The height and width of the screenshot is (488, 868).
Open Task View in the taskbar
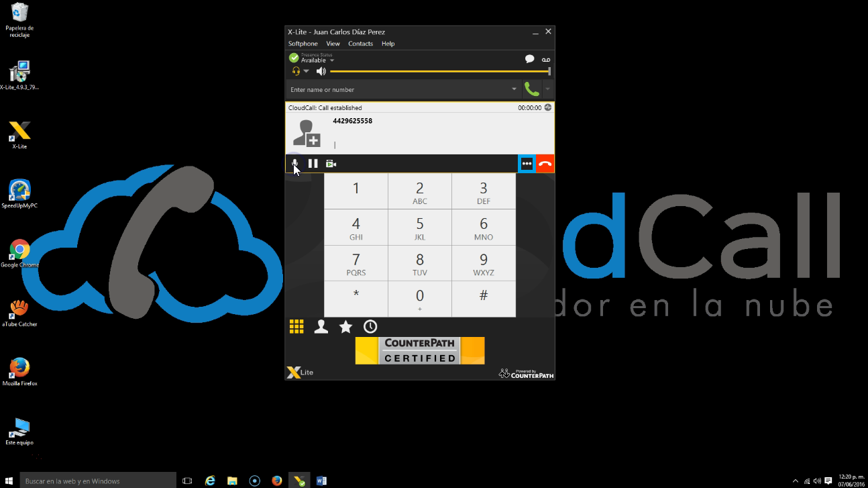coord(187,481)
